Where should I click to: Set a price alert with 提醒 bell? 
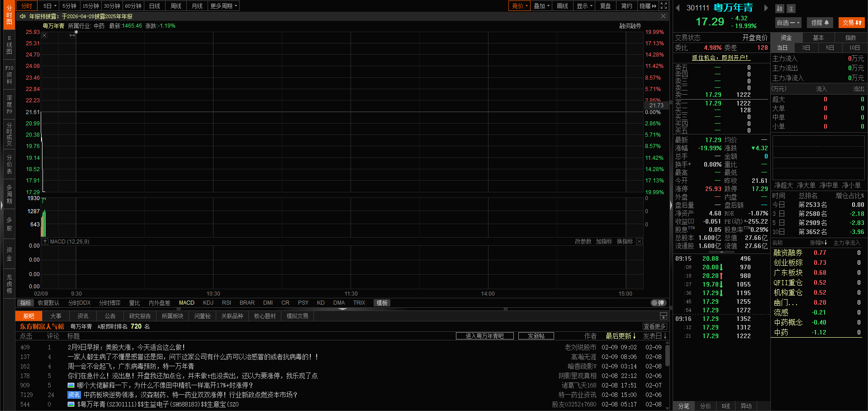tap(820, 23)
